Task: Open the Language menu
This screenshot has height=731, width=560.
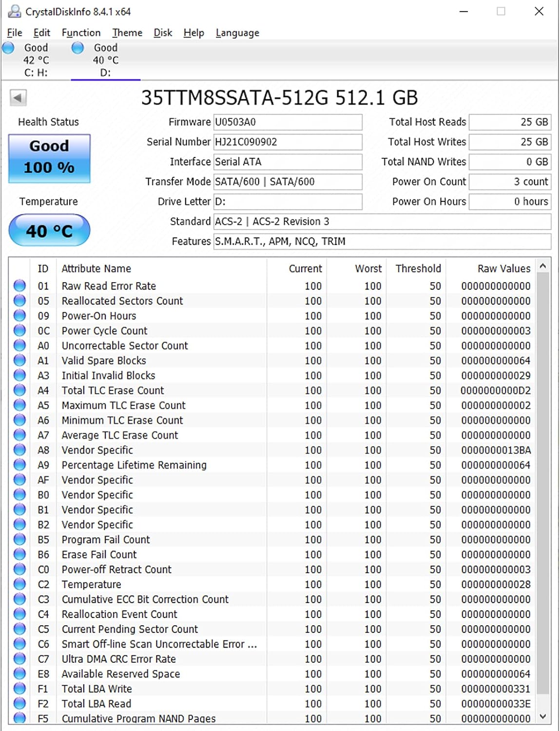Action: point(237,33)
